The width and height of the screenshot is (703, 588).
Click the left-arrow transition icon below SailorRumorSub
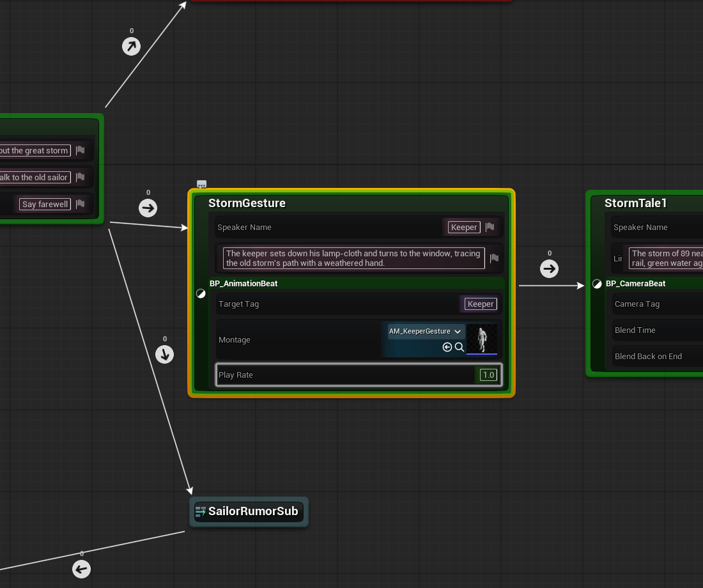tap(82, 569)
